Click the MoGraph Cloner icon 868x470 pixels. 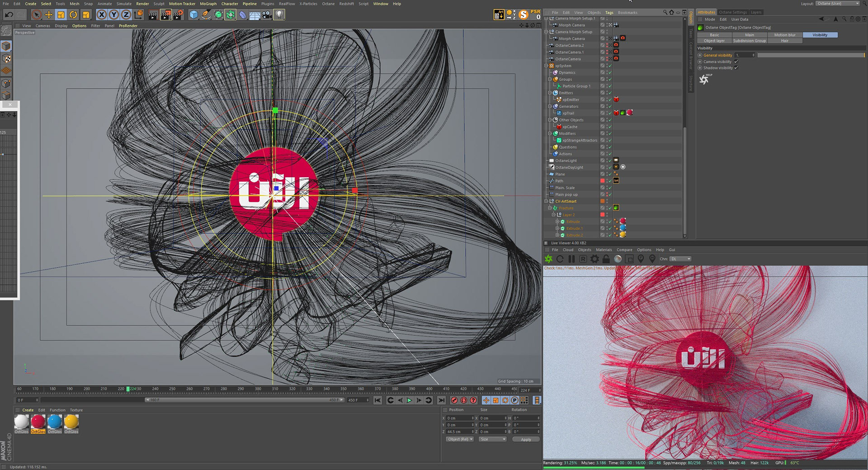coord(231,15)
